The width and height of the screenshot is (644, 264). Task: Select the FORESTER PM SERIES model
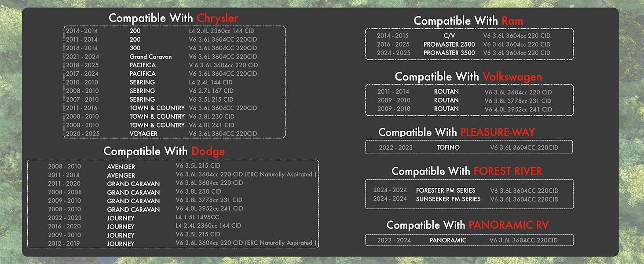(x=446, y=191)
